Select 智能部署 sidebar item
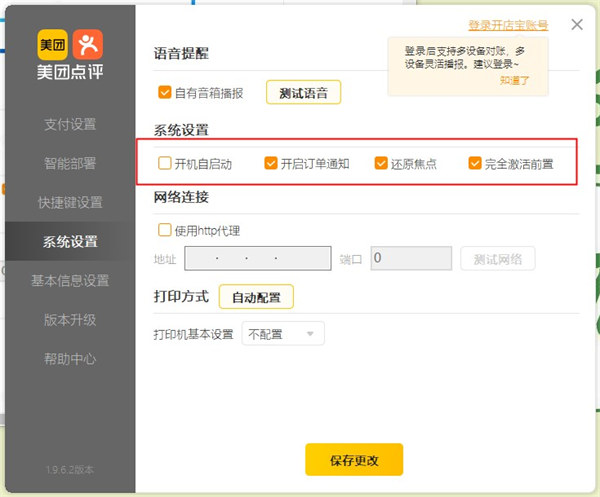The image size is (600, 497). pos(70,163)
